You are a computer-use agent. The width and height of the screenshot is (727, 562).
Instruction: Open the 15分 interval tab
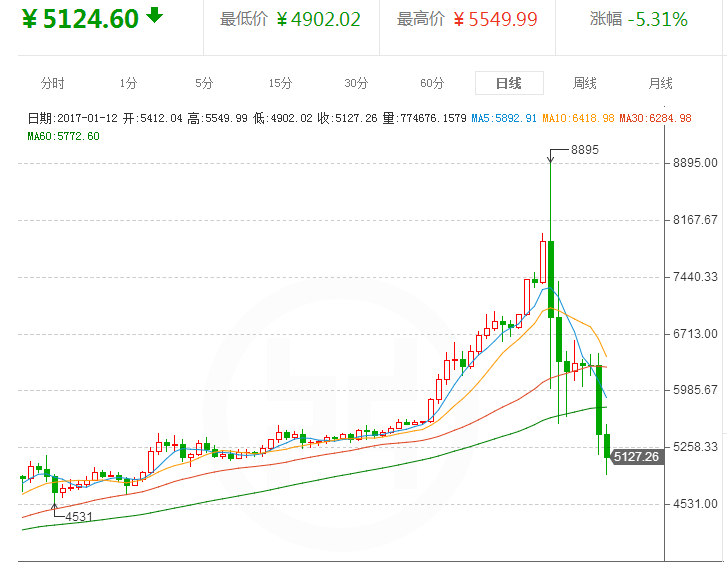coord(281,83)
